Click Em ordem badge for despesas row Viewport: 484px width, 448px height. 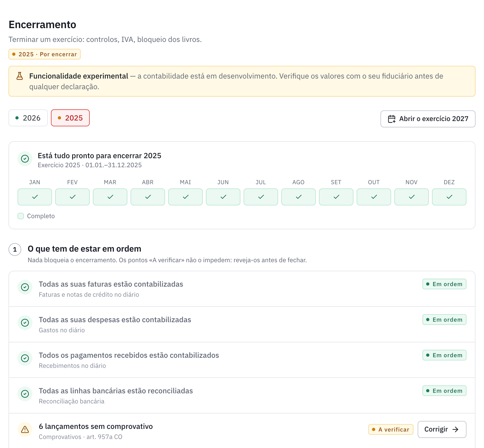444,320
